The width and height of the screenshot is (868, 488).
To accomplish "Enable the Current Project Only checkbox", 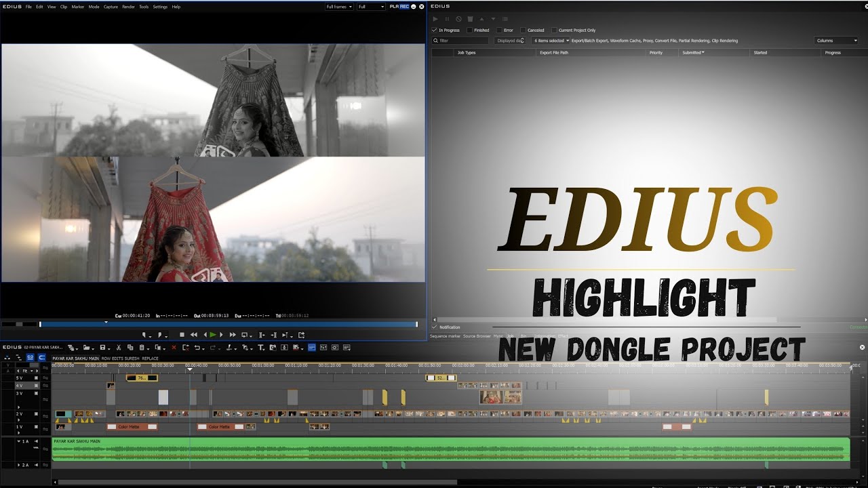I will click(x=554, y=30).
